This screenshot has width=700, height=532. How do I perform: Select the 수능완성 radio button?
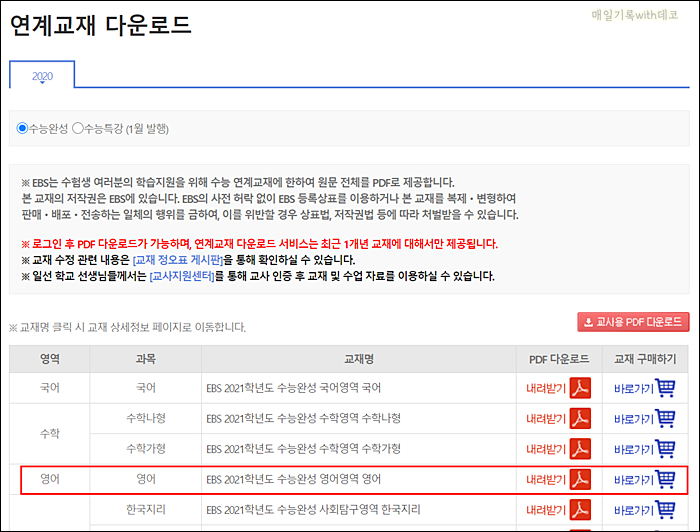click(x=22, y=129)
